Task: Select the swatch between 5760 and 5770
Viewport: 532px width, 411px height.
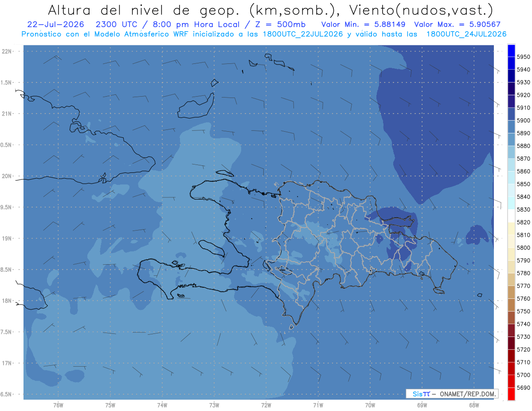Action: tap(511, 292)
